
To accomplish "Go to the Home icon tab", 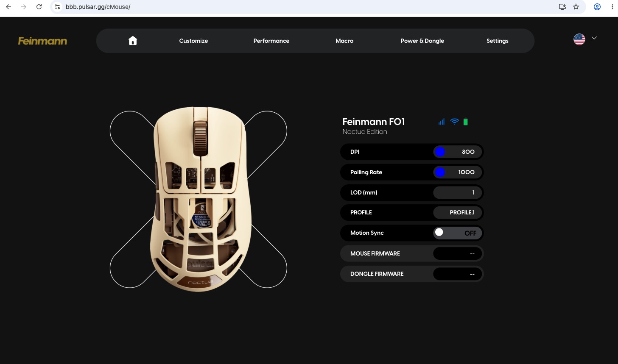I will [133, 41].
